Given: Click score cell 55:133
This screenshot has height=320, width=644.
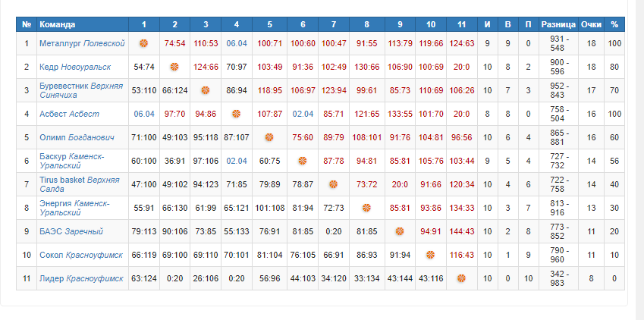Looking at the screenshot, I should tap(237, 231).
